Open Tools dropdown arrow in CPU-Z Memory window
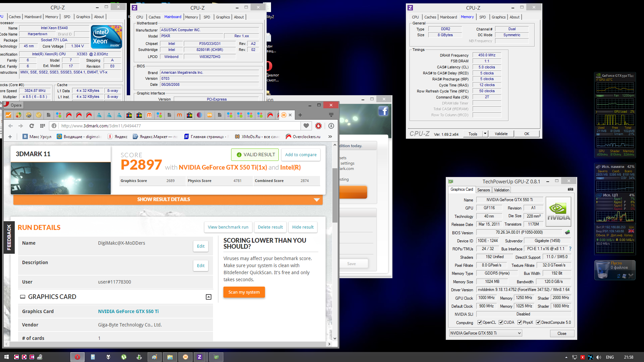The image size is (644, 362). [x=485, y=134]
